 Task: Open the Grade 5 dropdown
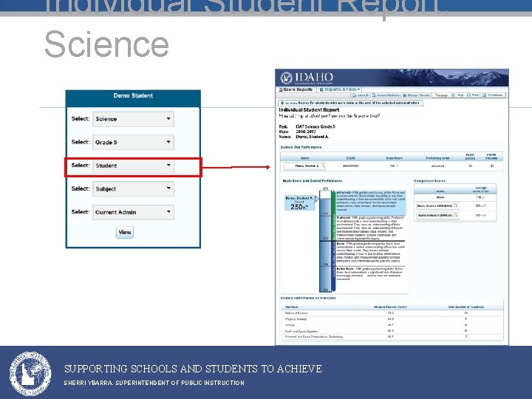point(133,142)
